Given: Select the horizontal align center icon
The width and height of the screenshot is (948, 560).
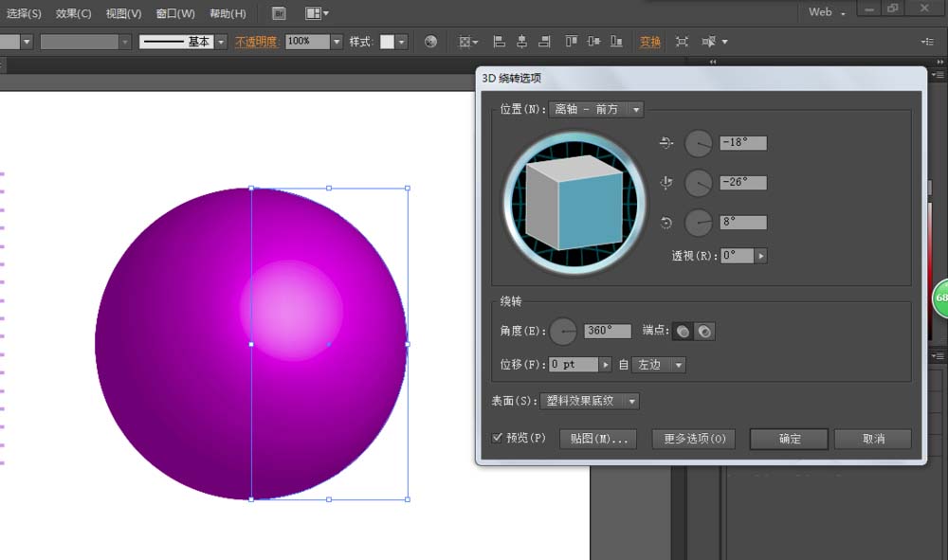Looking at the screenshot, I should coord(523,42).
